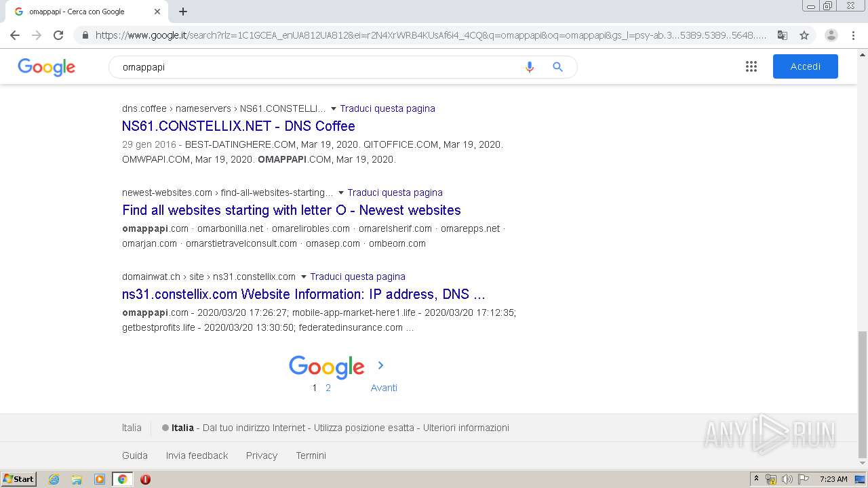Open NS61.CONSTELLIX.NET - DNS Coffee result
This screenshot has height=488, width=868.
pos(239,126)
